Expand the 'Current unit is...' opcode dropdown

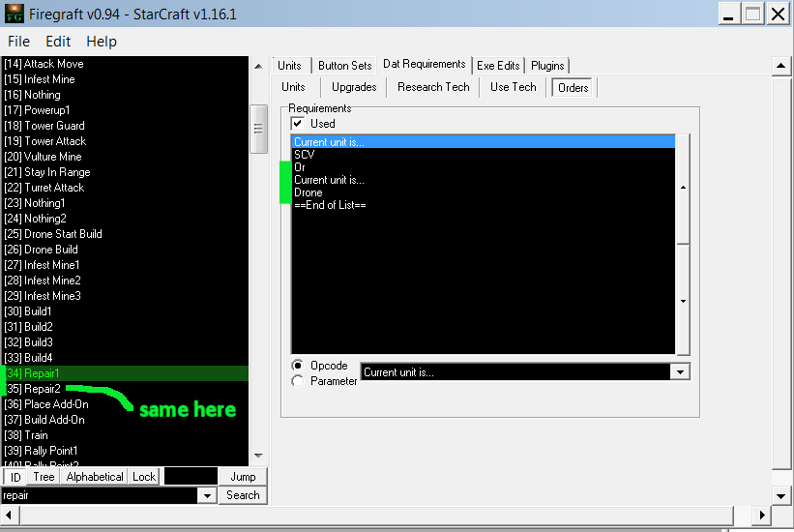tap(680, 372)
